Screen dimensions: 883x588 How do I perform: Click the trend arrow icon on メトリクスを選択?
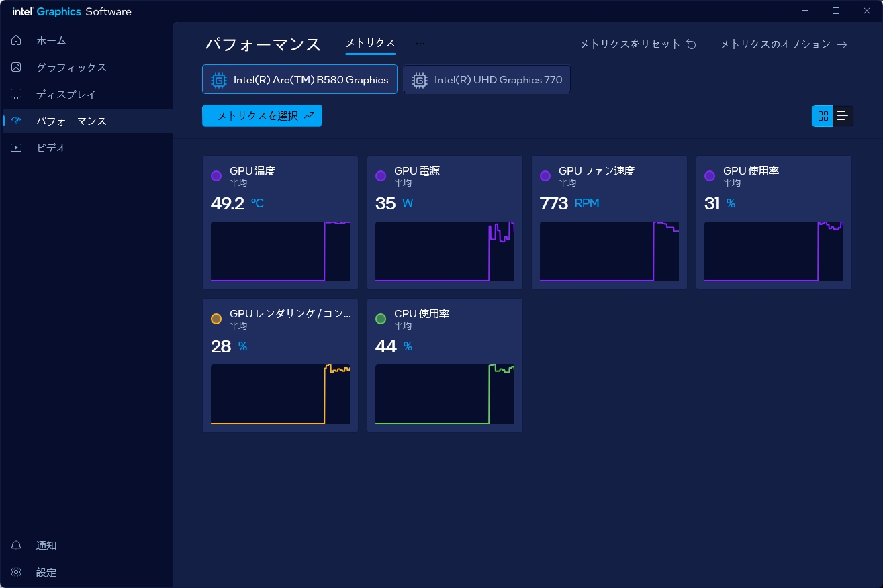309,115
